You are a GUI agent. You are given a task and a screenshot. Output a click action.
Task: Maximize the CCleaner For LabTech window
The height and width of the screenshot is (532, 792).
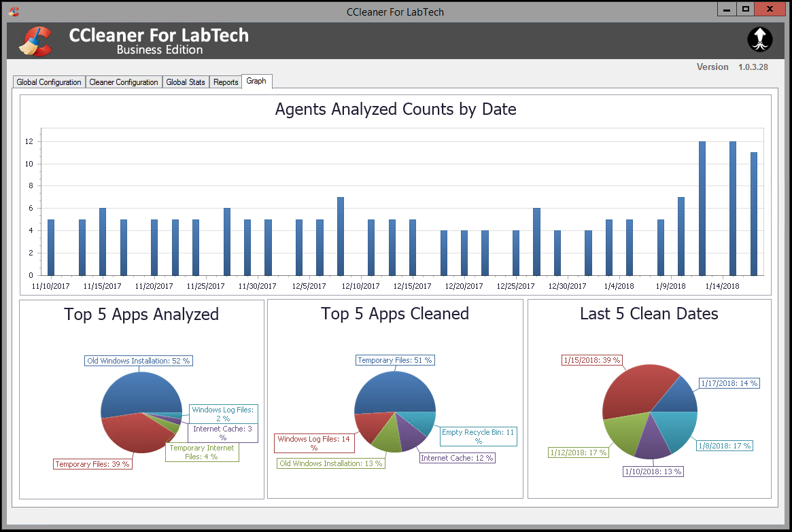pyautogui.click(x=746, y=9)
